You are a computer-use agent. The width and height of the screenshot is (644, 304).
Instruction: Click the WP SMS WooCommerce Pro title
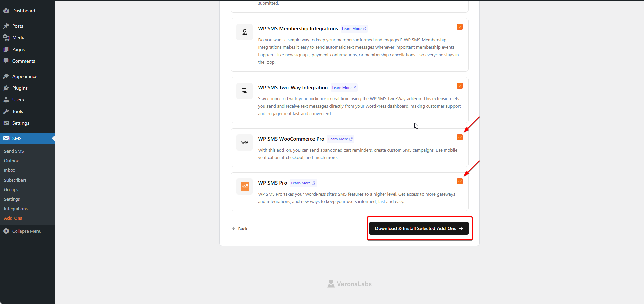coord(291,139)
